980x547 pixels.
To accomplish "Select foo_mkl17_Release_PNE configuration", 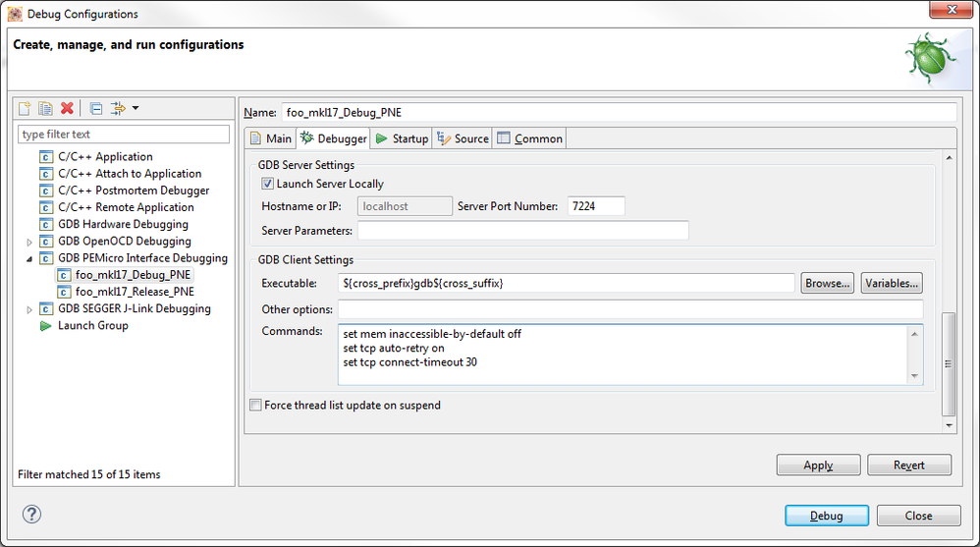I will (135, 292).
